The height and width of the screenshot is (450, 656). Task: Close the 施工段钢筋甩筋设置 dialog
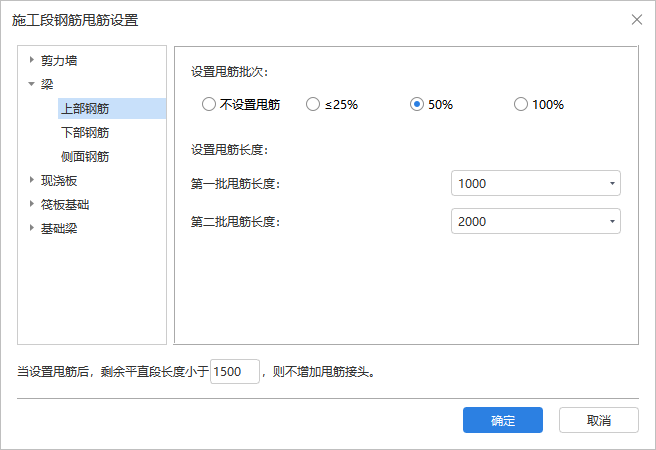click(x=637, y=20)
